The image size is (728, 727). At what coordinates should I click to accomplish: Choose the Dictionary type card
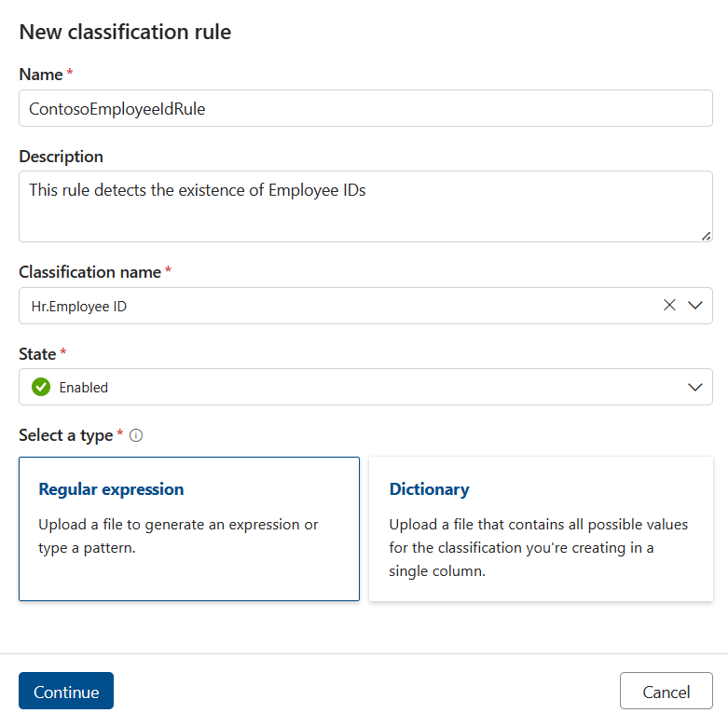tap(541, 528)
